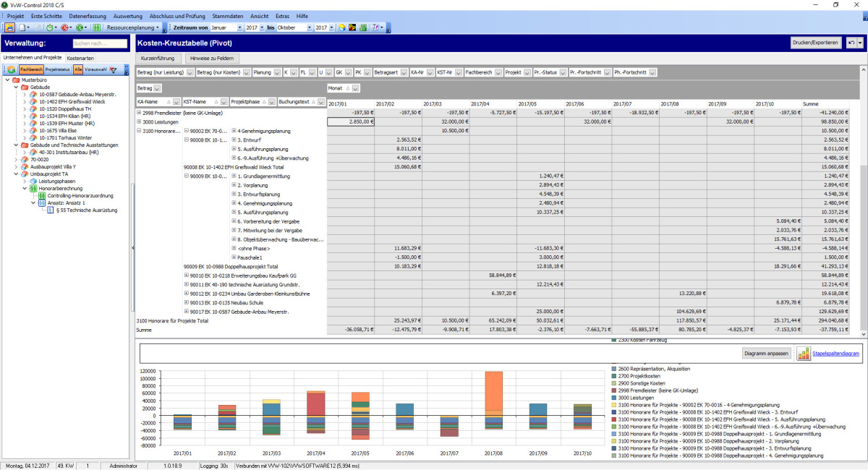
Task: Click the new document icon in the toolbar
Action: [x=23, y=27]
